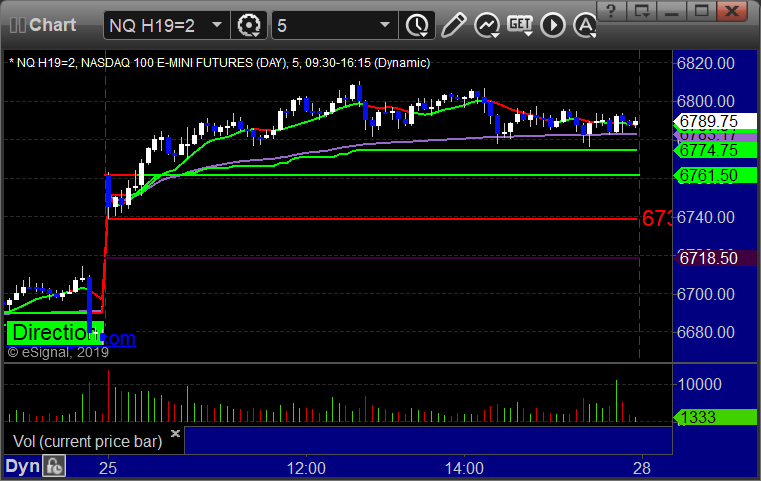This screenshot has height=481, width=761.
Task: Click the 6820.00 price axis label
Action: coord(706,63)
